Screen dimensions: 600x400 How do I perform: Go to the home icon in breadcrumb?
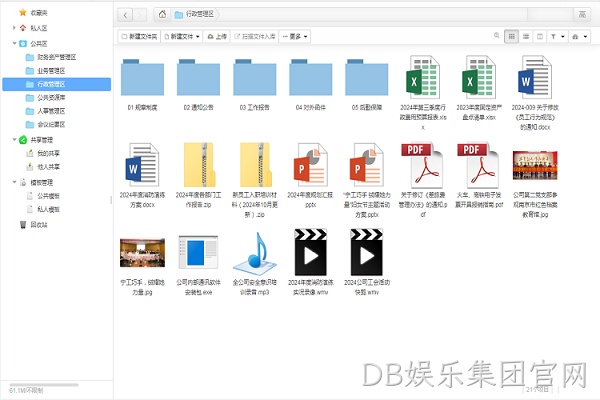(x=162, y=15)
